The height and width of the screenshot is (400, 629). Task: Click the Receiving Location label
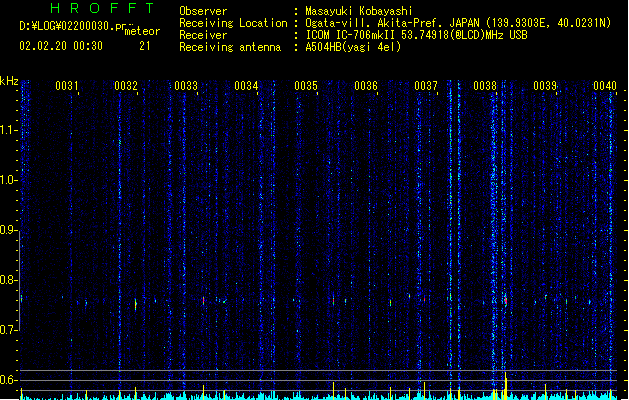[x=233, y=23]
